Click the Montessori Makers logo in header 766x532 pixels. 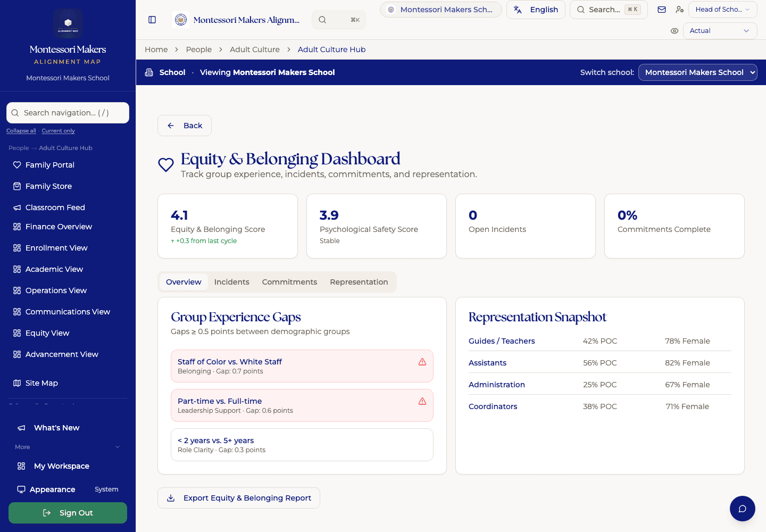[x=181, y=20]
